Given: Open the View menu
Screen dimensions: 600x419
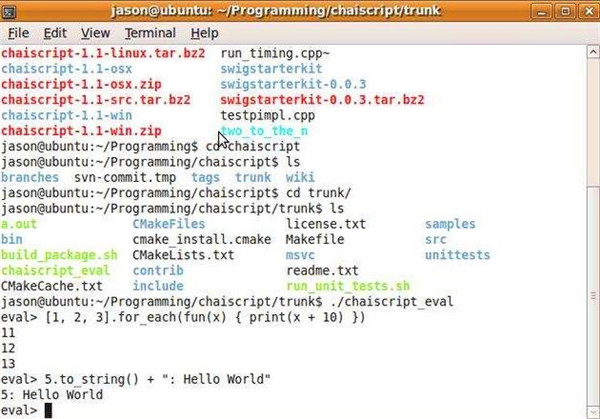Looking at the screenshot, I should pos(95,33).
